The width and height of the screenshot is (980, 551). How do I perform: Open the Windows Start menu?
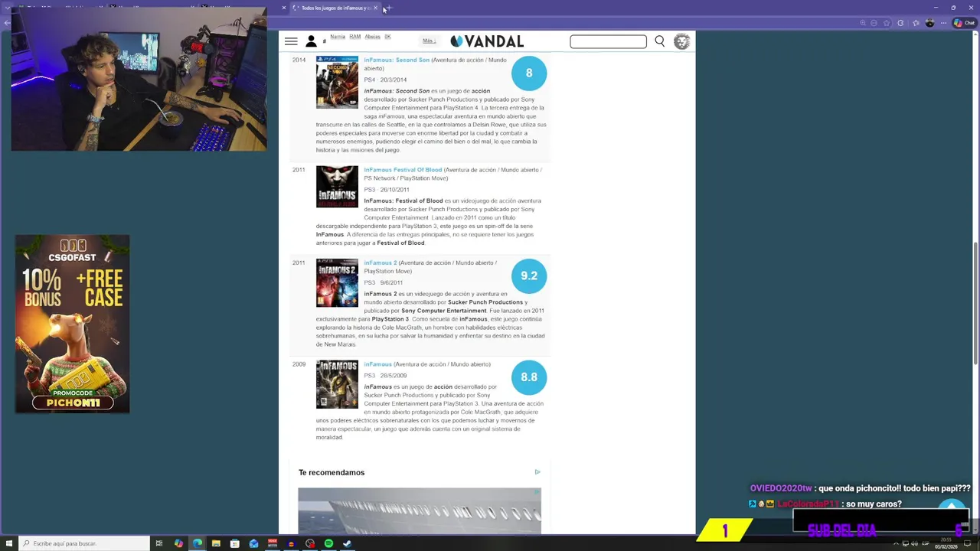click(8, 543)
